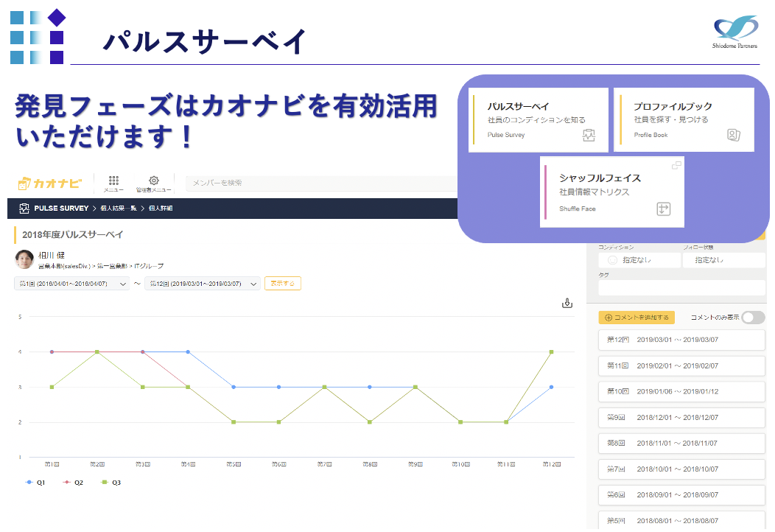The image size is (775, 532).
Task: Click the コメントを追加する button
Action: tap(637, 318)
